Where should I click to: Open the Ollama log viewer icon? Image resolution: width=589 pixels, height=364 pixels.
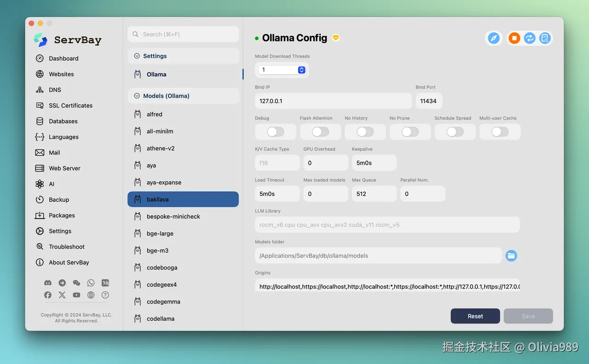[545, 38]
